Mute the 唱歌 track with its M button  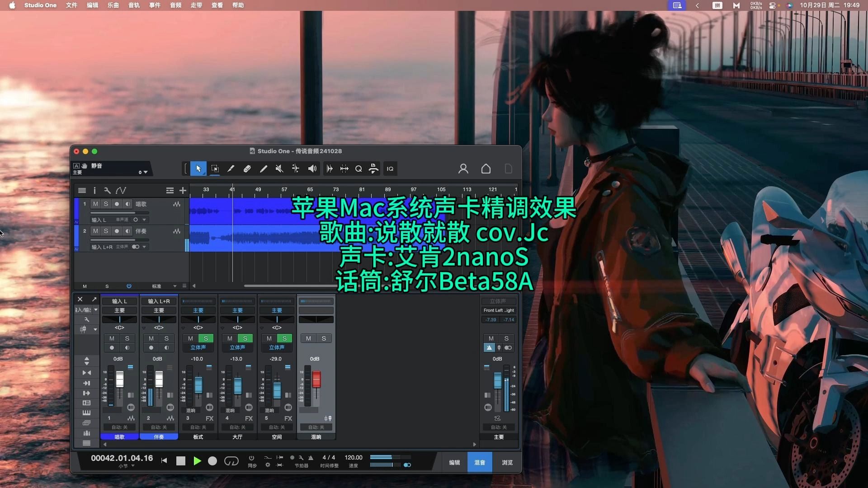point(96,204)
